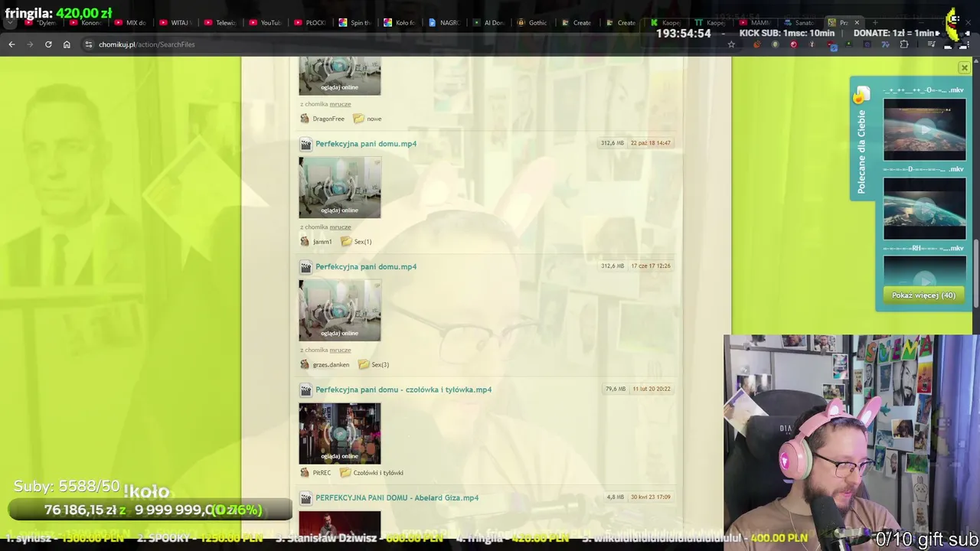This screenshot has width=980, height=551.
Task: Open the PitREC user profile link
Action: click(322, 473)
